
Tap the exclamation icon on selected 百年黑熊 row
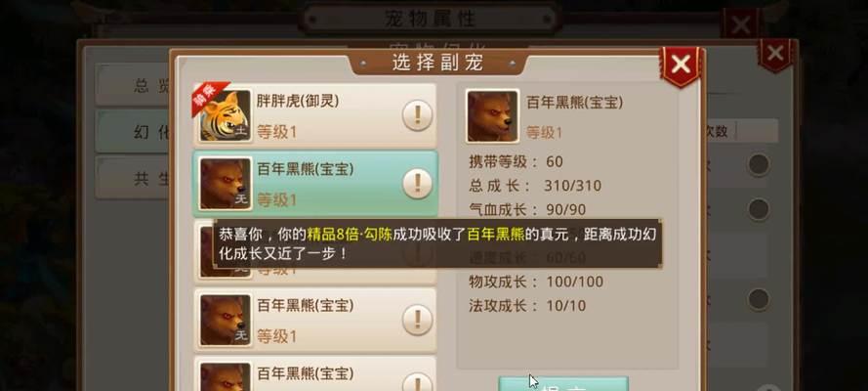[417, 184]
